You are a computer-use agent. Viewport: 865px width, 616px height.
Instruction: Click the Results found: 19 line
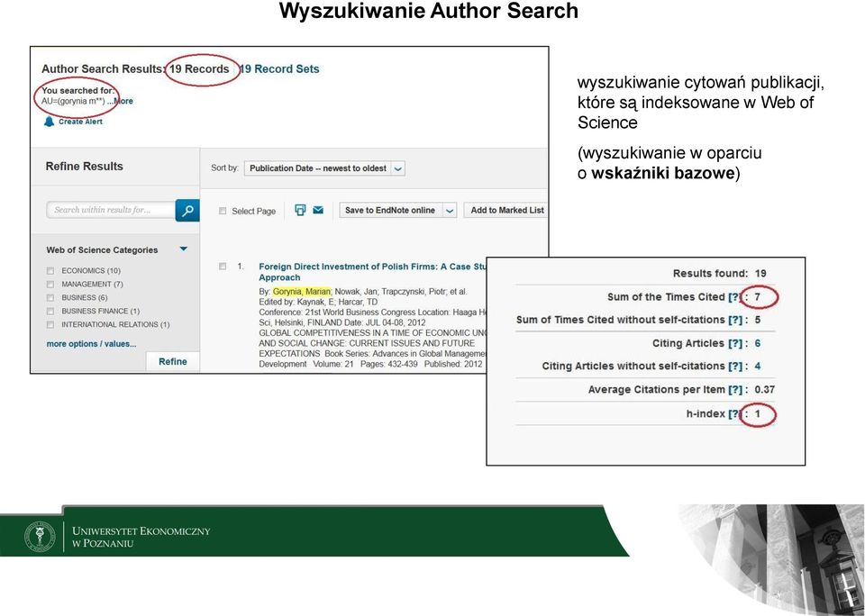pos(719,274)
